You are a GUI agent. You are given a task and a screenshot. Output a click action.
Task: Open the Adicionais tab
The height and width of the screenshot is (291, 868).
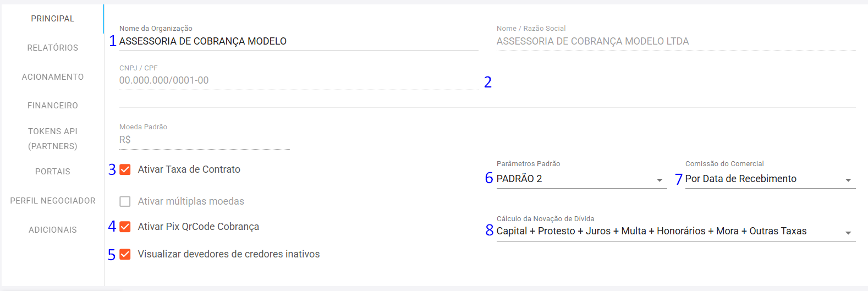click(x=52, y=230)
